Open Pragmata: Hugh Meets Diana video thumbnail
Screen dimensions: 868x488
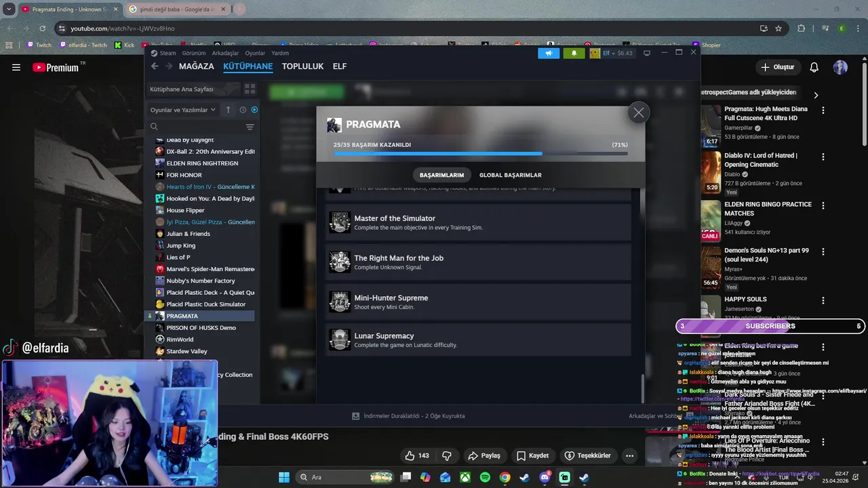pyautogui.click(x=711, y=125)
